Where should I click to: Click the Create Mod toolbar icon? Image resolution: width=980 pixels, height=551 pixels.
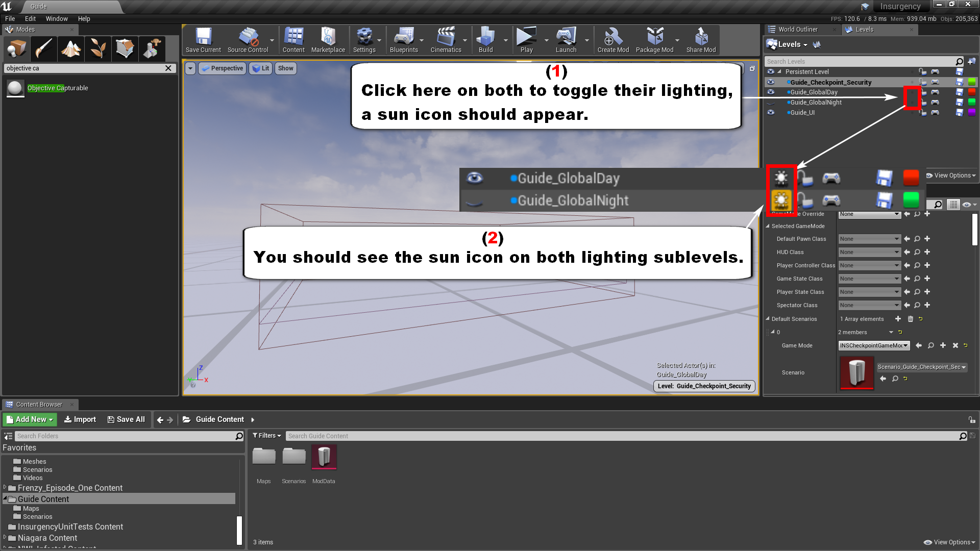pyautogui.click(x=613, y=40)
